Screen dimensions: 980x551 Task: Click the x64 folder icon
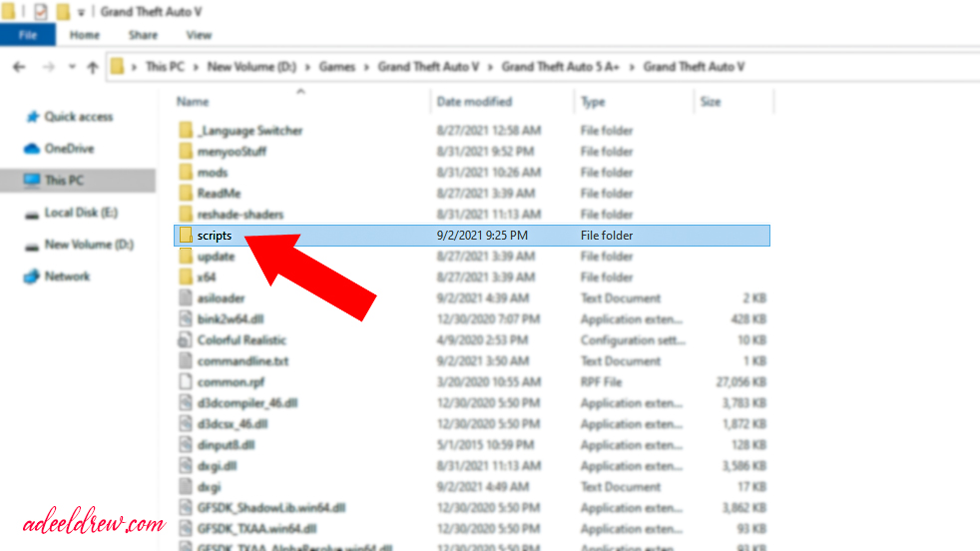[x=186, y=276]
